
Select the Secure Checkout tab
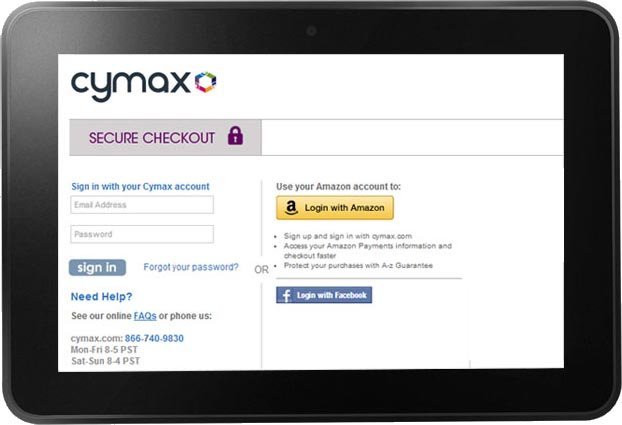coord(165,137)
